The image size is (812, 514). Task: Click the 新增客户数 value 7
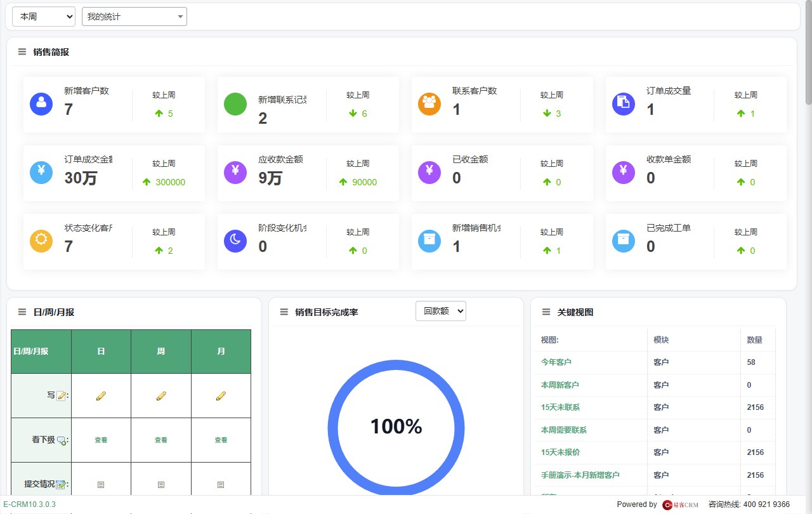point(69,110)
